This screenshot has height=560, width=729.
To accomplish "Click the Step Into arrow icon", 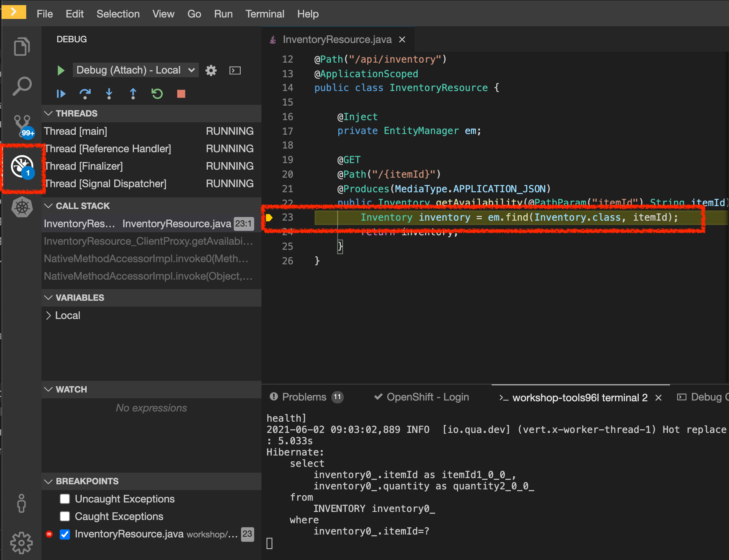I will pyautogui.click(x=109, y=94).
